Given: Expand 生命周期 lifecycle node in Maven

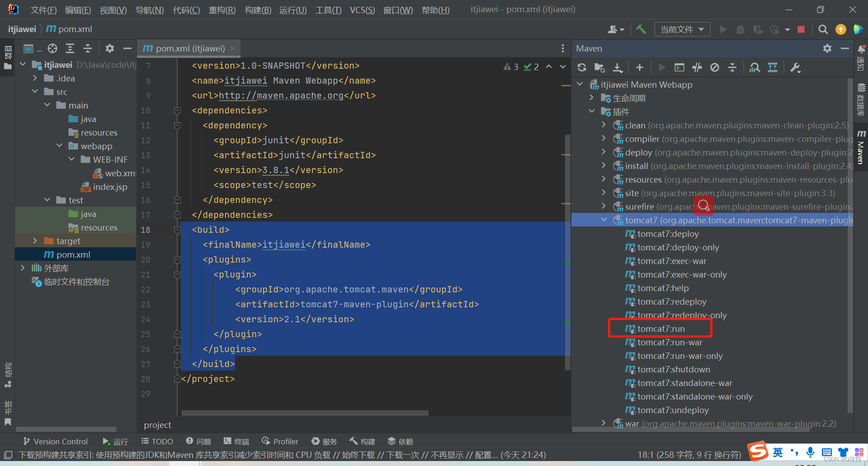Looking at the screenshot, I should point(592,98).
